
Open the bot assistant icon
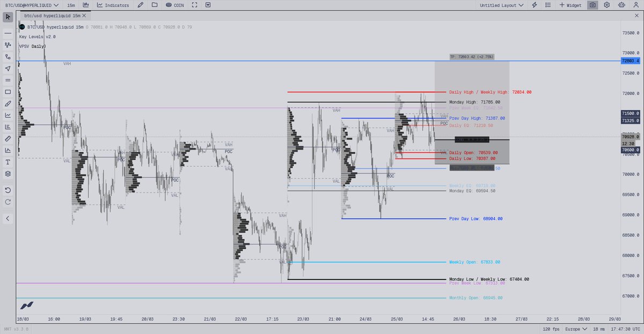click(x=621, y=5)
